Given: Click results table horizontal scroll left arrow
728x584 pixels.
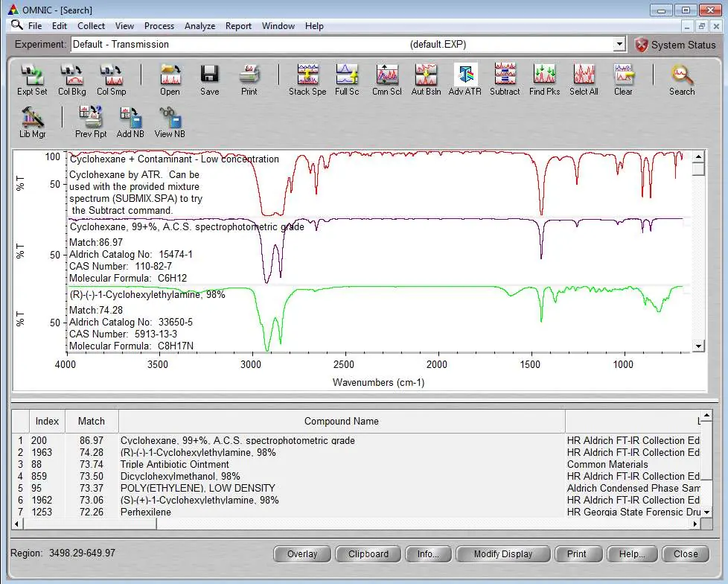Looking at the screenshot, I should 17,524.
